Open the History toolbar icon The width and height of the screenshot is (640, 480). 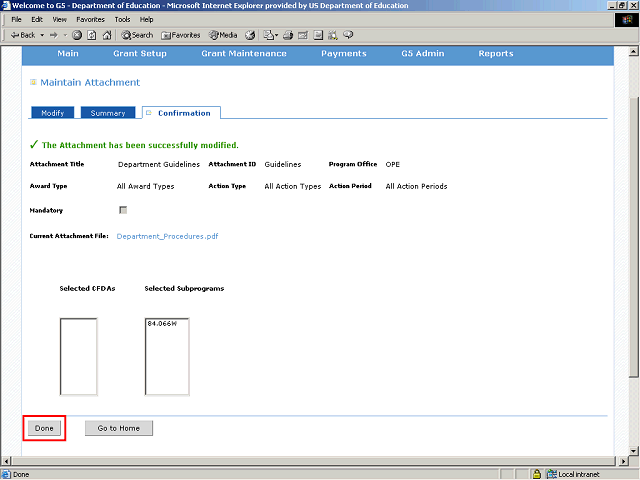coord(250,35)
